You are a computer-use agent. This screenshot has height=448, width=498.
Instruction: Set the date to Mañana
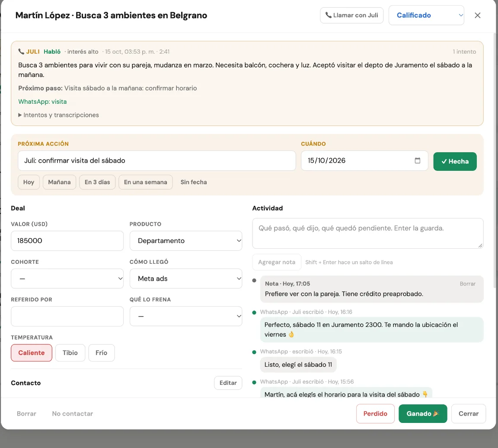(x=59, y=182)
